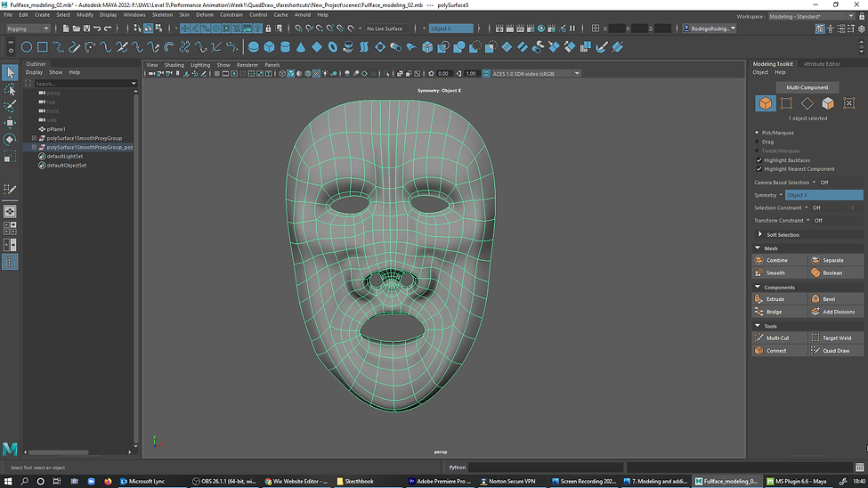868x488 pixels.
Task: Expand polySurface1SmoothProxyGroup in Outliner
Action: click(x=35, y=138)
